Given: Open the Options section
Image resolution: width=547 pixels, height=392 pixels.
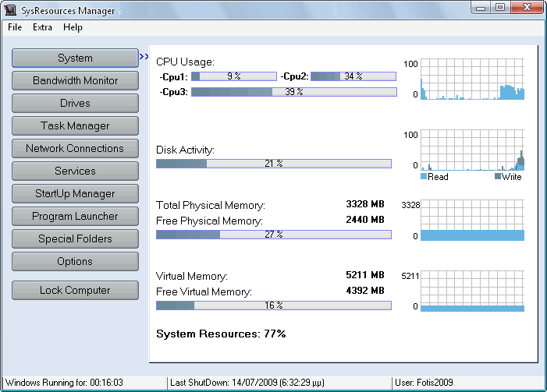Looking at the screenshot, I should pos(75,262).
